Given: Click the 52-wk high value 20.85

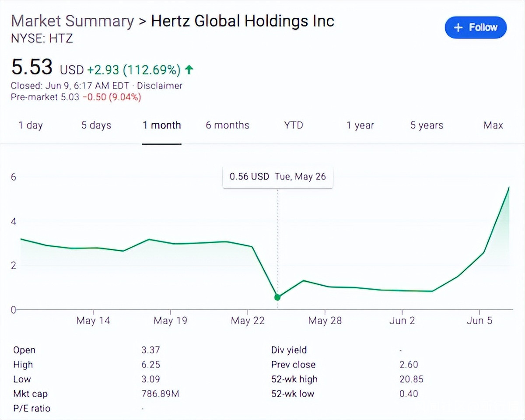Looking at the screenshot, I should point(411,379).
